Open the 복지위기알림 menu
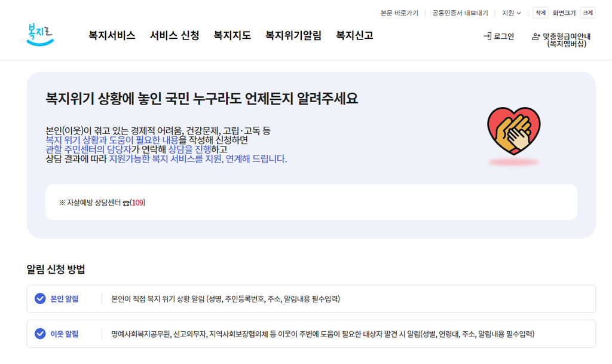 (x=293, y=35)
